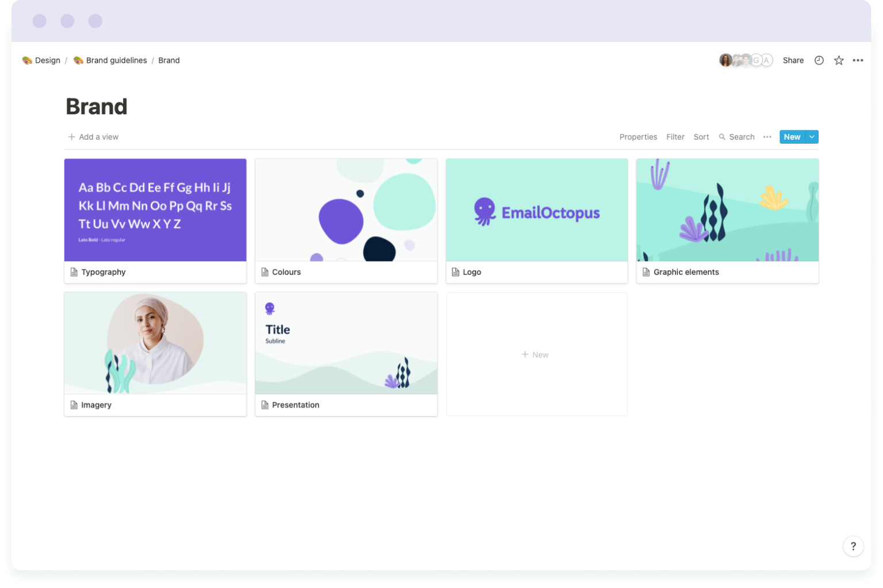Screen dimensions: 883x588
Task: Click the palette emoji beside Design breadcrumb
Action: 26,60
